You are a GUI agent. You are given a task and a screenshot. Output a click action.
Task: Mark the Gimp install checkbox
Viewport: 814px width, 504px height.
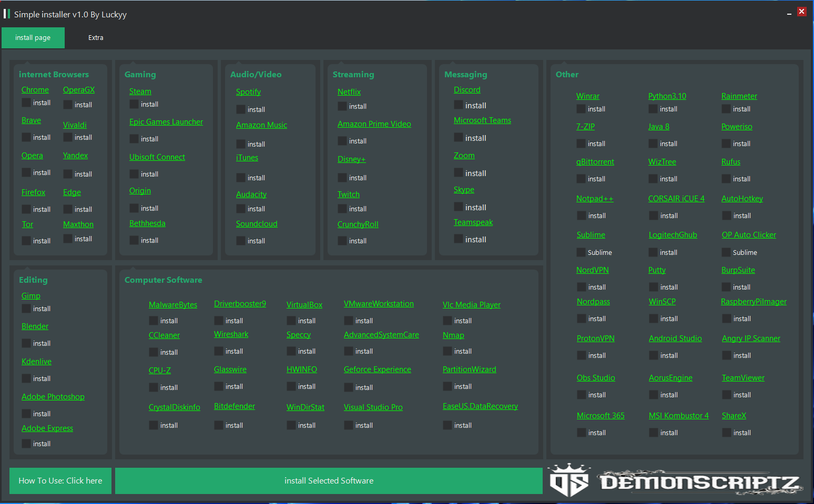pos(26,309)
